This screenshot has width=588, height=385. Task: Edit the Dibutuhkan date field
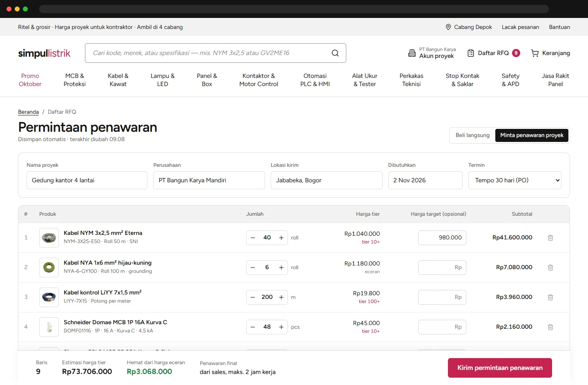[x=425, y=180]
